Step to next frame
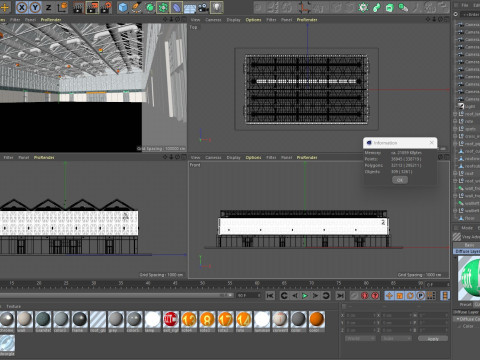Screen dimensions: 480x360 coord(315,296)
